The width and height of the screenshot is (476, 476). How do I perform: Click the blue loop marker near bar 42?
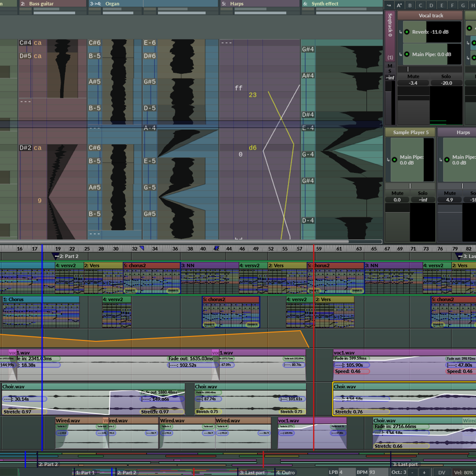pos(217,248)
